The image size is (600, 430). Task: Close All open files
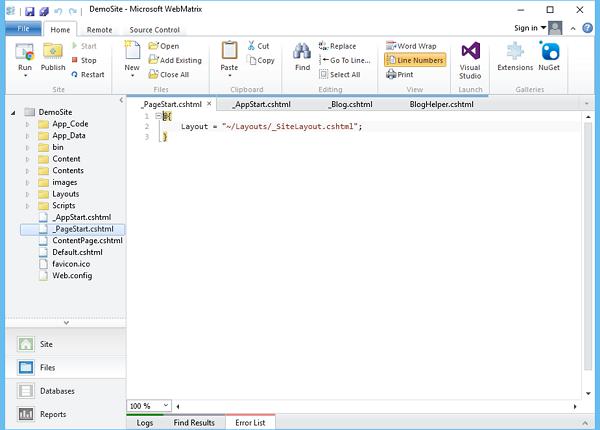tap(169, 74)
